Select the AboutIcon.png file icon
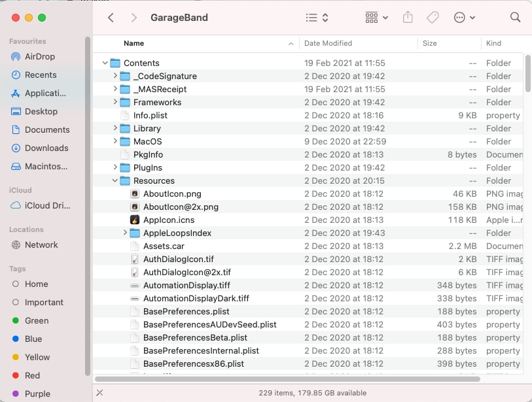 coord(135,194)
